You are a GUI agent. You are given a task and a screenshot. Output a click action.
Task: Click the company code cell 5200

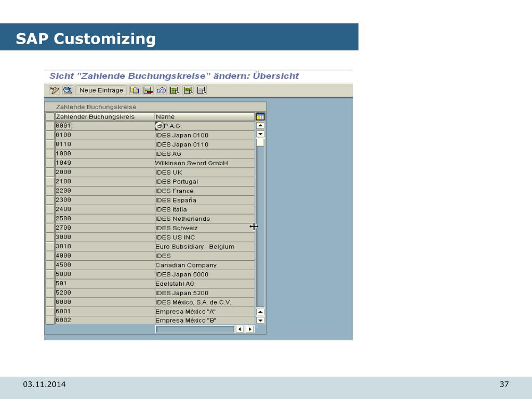104,293
